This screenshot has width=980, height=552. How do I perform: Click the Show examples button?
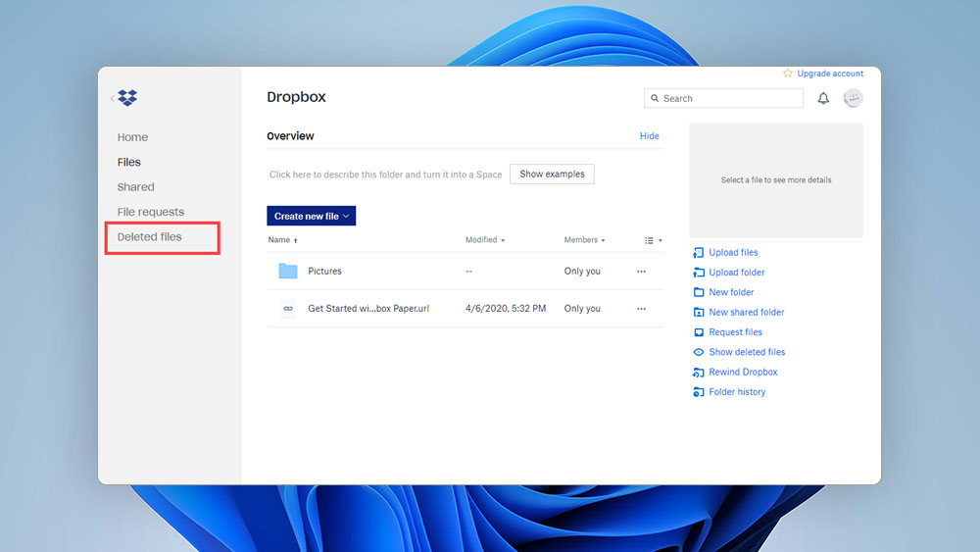(552, 174)
